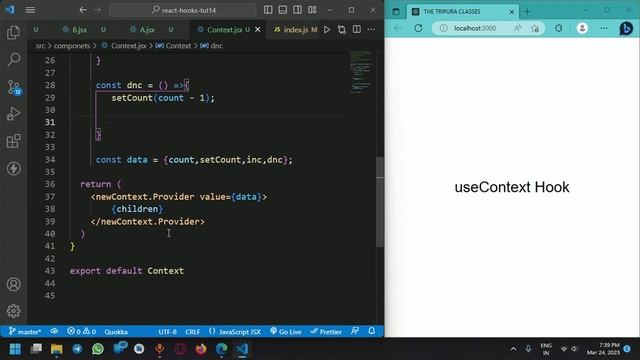This screenshot has width=640, height=360.
Task: Toggle the primary side bar layout icon
Action: point(268,10)
